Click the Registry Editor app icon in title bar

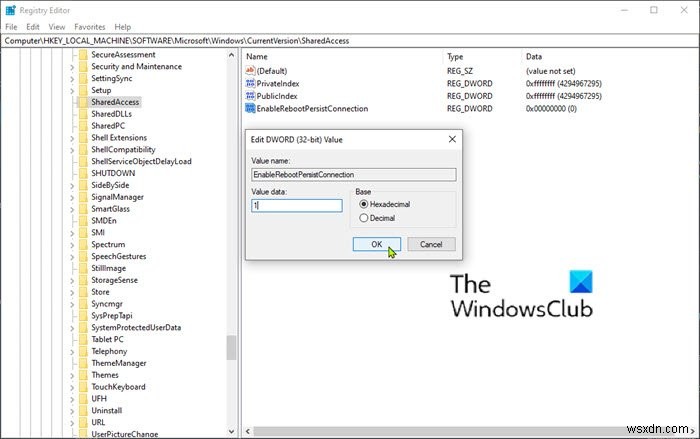[x=10, y=10]
